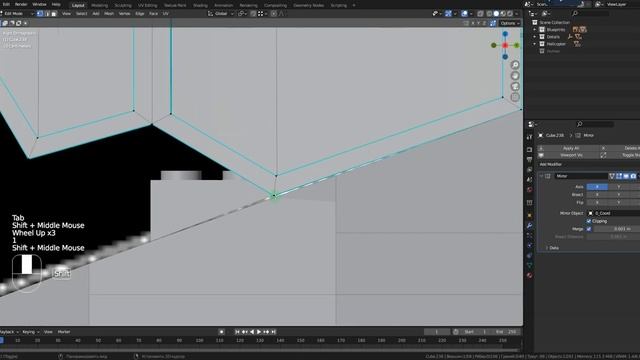Image resolution: width=640 pixels, height=360 pixels.
Task: Switch to the Shading workspace tab
Action: [x=200, y=6]
